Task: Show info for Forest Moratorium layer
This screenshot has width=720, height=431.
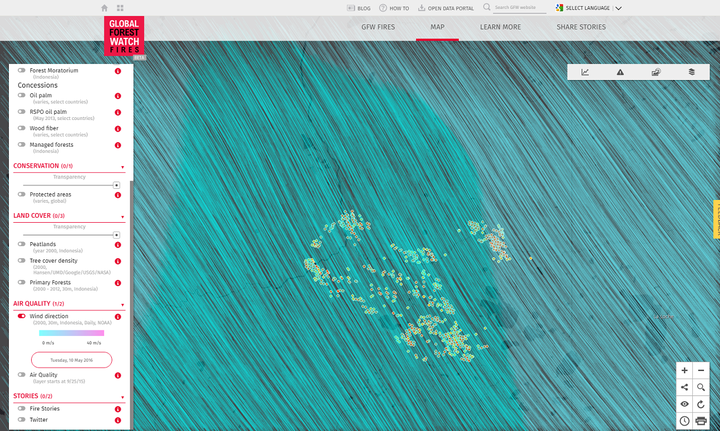Action: (x=118, y=71)
